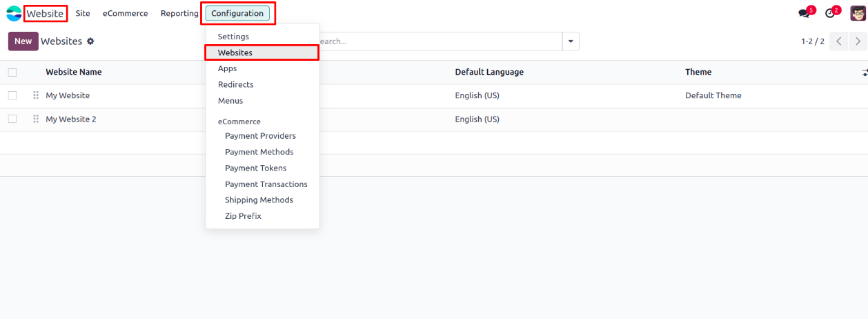Image resolution: width=868 pixels, height=319 pixels.
Task: Click the user avatar picture
Action: pyautogui.click(x=858, y=13)
